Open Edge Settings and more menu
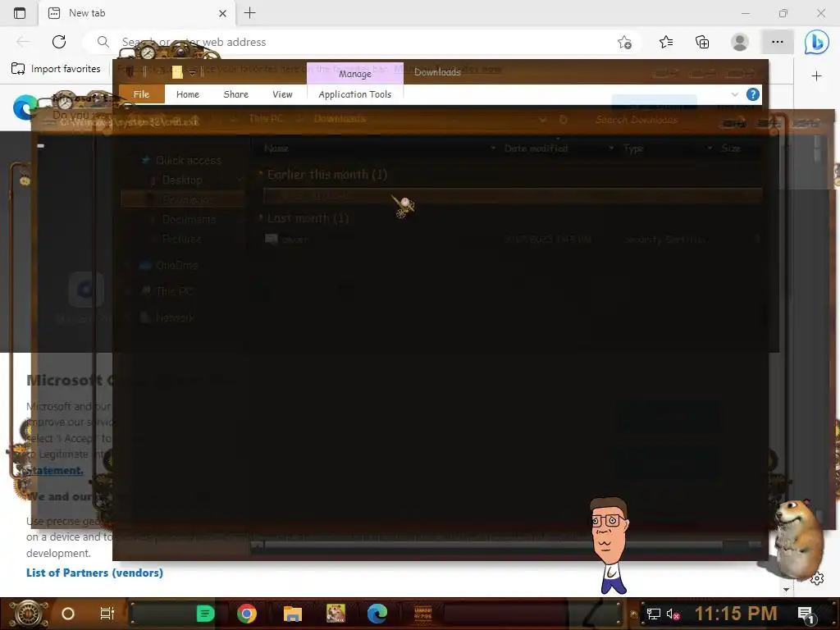 pyautogui.click(x=778, y=42)
